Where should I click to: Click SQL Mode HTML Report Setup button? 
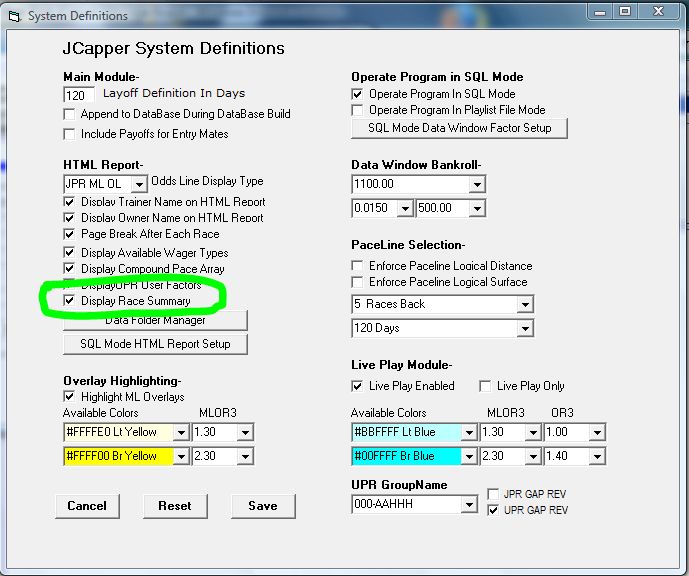click(156, 344)
